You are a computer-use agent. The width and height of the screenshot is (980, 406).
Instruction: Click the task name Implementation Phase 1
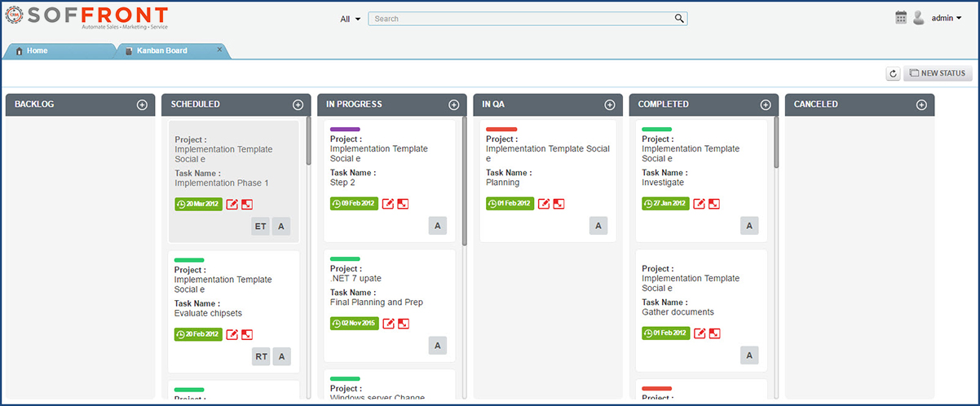pos(222,183)
